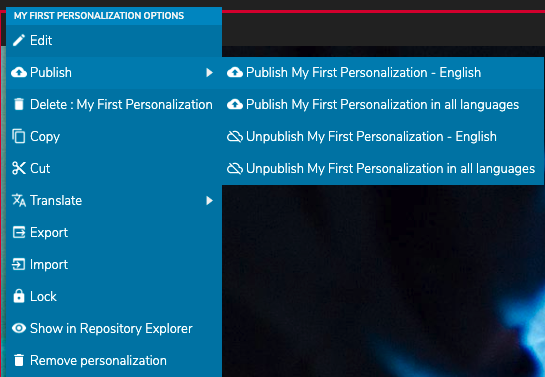Click the crossed cloud icon for Unpublish English

pyautogui.click(x=235, y=136)
